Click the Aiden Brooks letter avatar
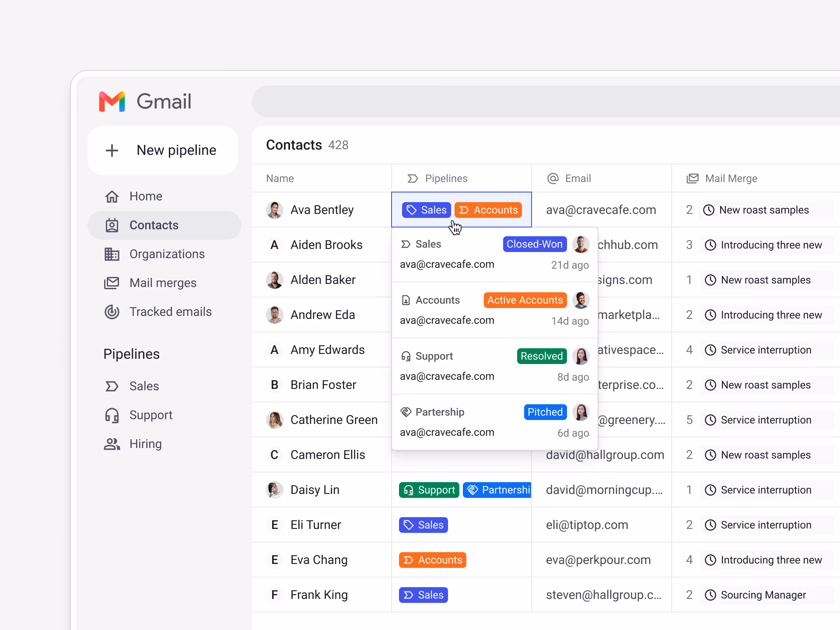The width and height of the screenshot is (840, 630). click(274, 245)
